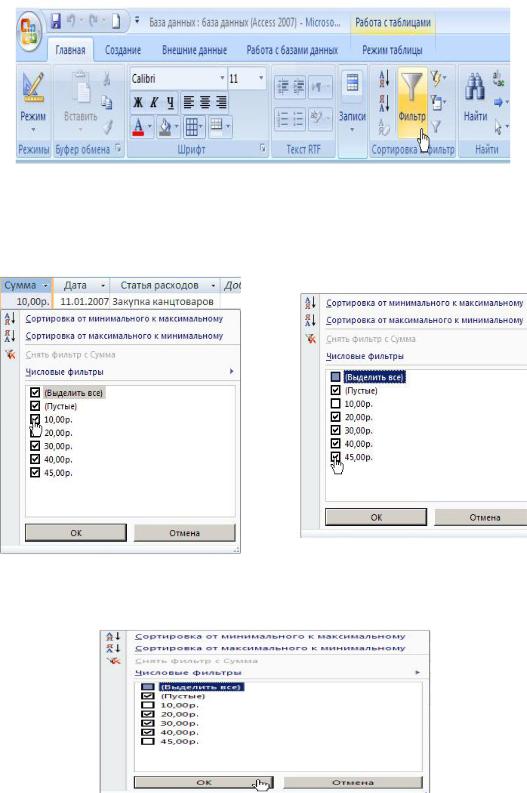Open the Сумма column header dropdown arrow
Viewport: 527px width, 793px height.
point(46,286)
